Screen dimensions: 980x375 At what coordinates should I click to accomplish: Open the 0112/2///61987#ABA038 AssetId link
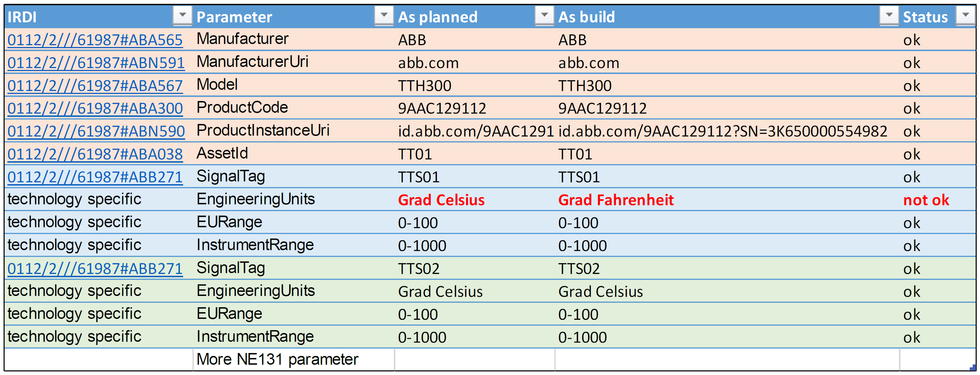[95, 154]
